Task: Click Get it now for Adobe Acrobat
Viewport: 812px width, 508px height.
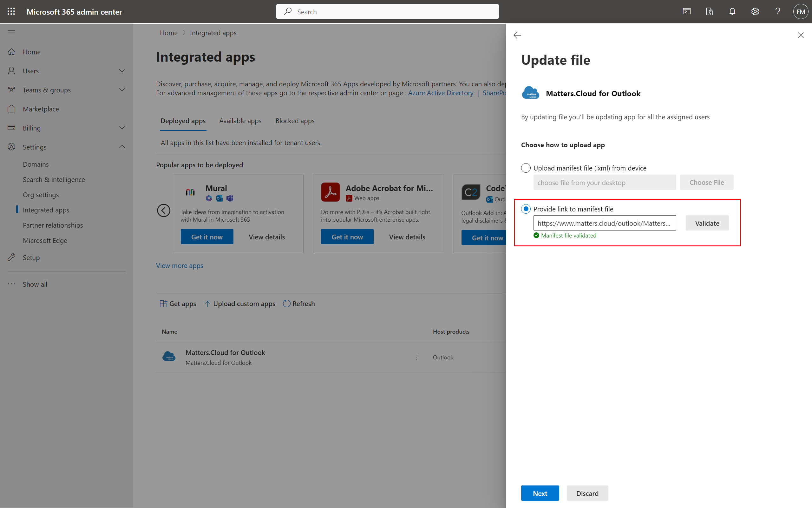Action: 347,237
